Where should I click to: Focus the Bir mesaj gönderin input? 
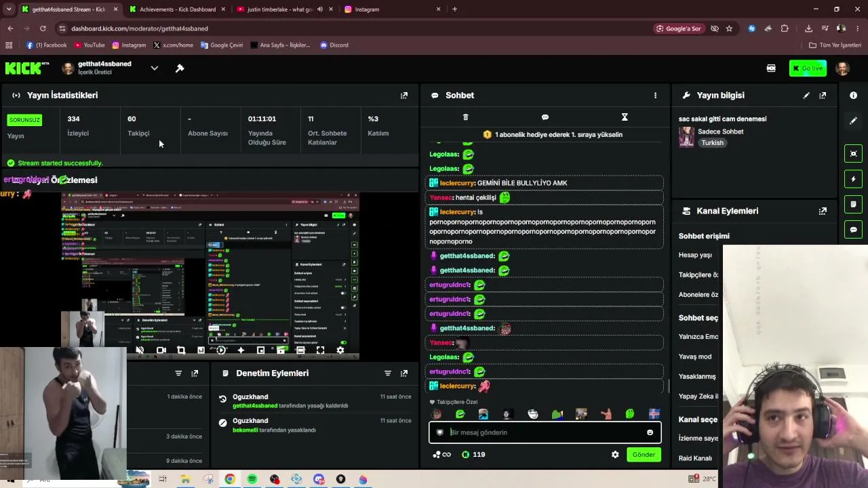545,432
